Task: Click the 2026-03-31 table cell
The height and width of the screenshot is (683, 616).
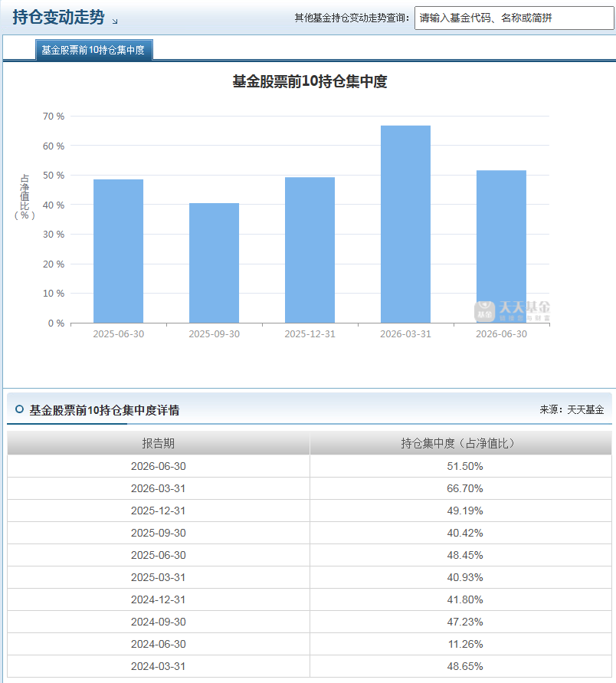Action: (159, 488)
